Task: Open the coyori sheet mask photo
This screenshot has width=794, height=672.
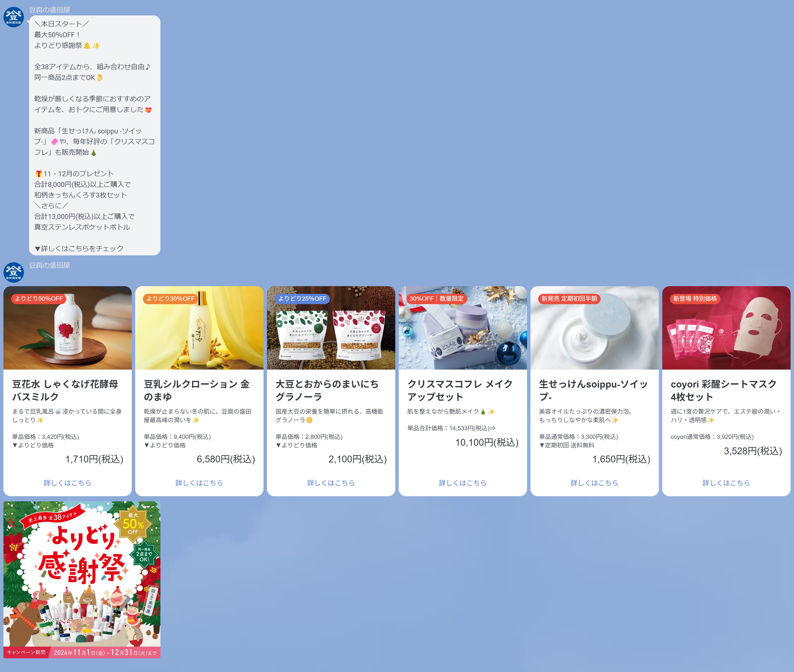Action: [x=726, y=328]
